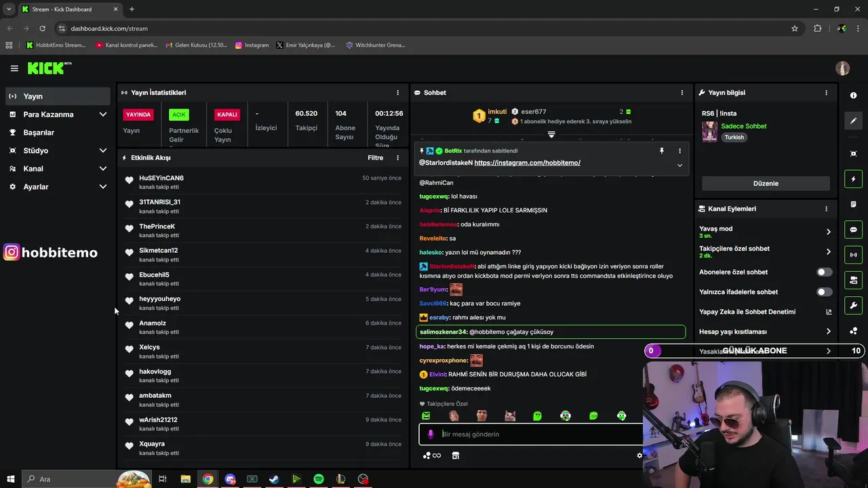Expand pinned message with down chevron
The height and width of the screenshot is (488, 868).
(x=679, y=165)
